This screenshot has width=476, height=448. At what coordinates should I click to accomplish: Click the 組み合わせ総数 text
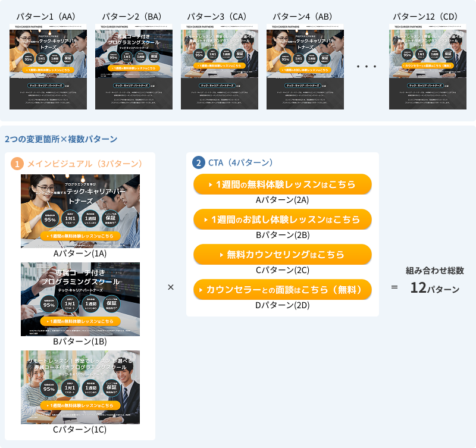[435, 271]
